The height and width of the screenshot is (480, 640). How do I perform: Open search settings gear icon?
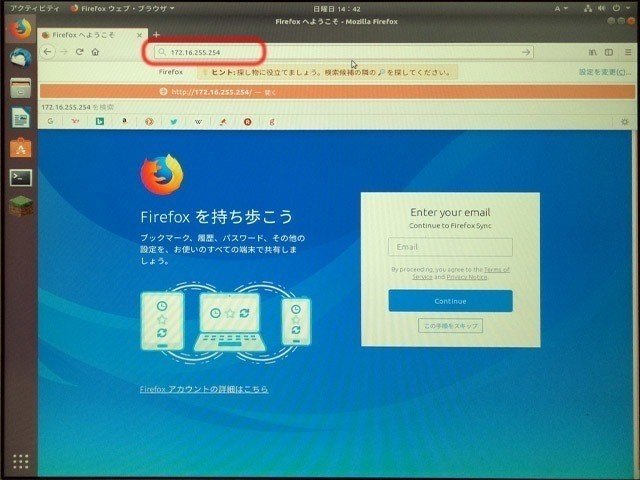click(624, 122)
